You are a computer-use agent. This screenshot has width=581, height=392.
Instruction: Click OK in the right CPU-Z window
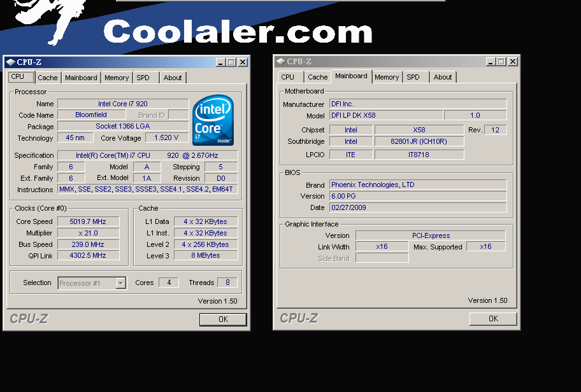(493, 319)
